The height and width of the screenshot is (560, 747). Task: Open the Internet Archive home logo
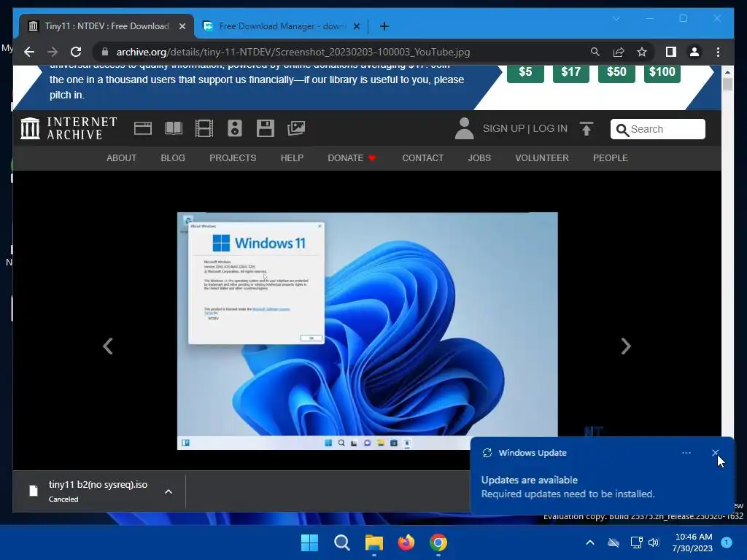(69, 128)
